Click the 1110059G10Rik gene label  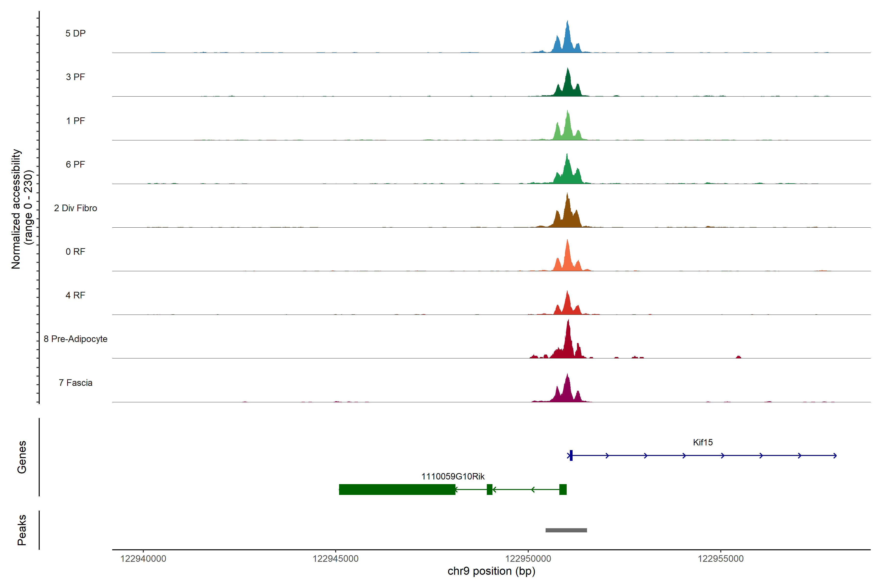point(453,476)
